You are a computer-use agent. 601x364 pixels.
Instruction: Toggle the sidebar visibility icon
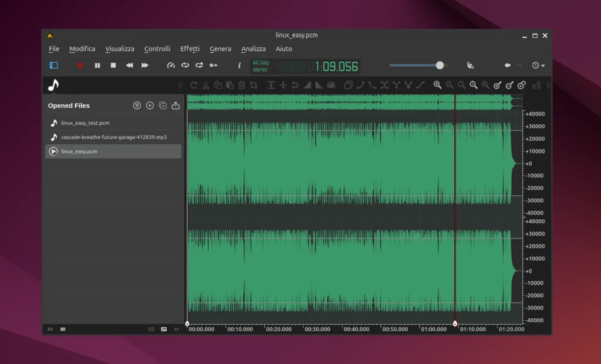pos(53,65)
